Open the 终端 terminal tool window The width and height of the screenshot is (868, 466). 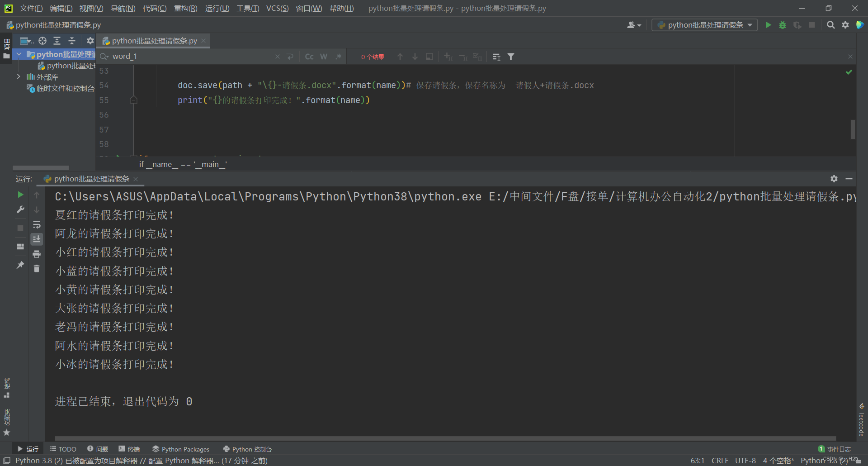[129, 449]
